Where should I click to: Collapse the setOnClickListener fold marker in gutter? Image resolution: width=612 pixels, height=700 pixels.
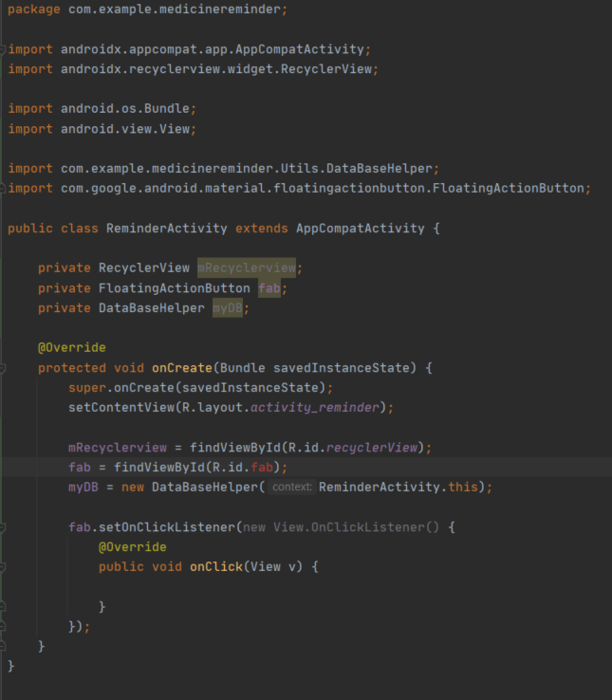pyautogui.click(x=2, y=527)
